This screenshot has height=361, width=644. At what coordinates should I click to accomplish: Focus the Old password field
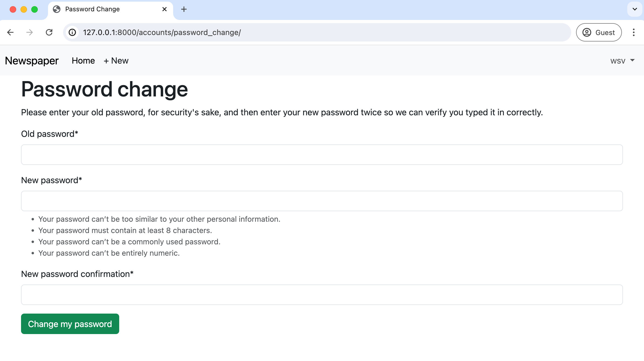tap(322, 155)
